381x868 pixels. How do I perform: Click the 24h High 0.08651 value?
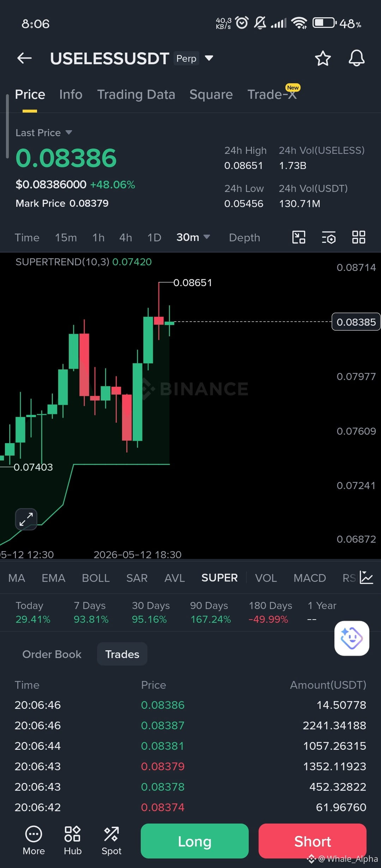pyautogui.click(x=243, y=165)
